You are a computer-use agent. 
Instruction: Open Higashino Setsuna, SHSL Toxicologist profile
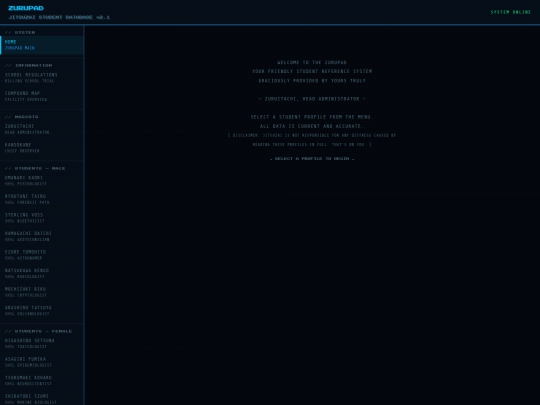click(x=42, y=343)
